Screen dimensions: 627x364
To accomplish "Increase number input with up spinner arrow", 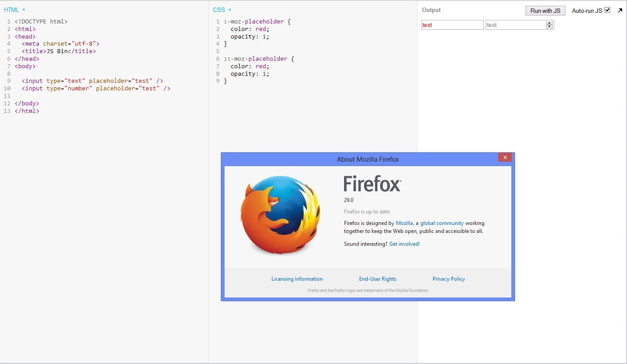I will coord(550,23).
